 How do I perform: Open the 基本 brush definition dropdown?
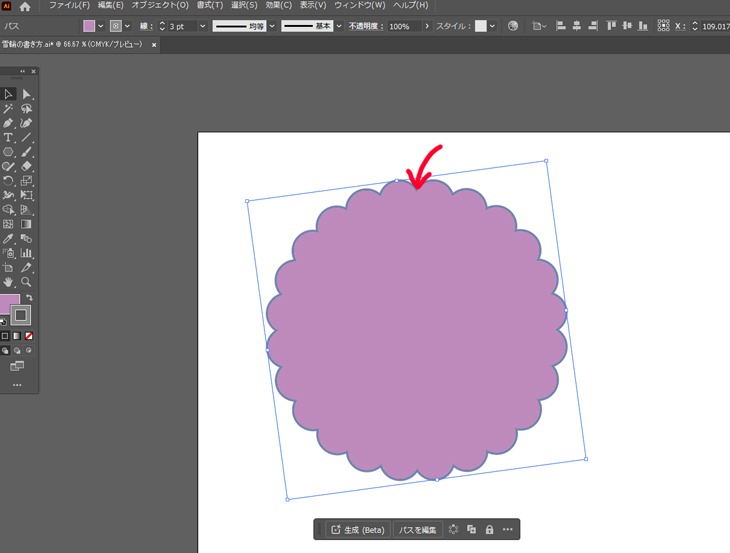point(339,26)
